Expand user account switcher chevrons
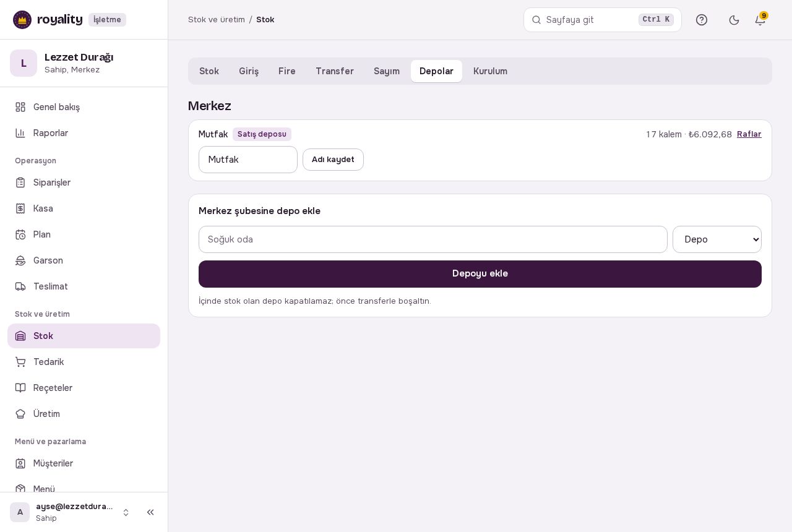 pos(126,512)
